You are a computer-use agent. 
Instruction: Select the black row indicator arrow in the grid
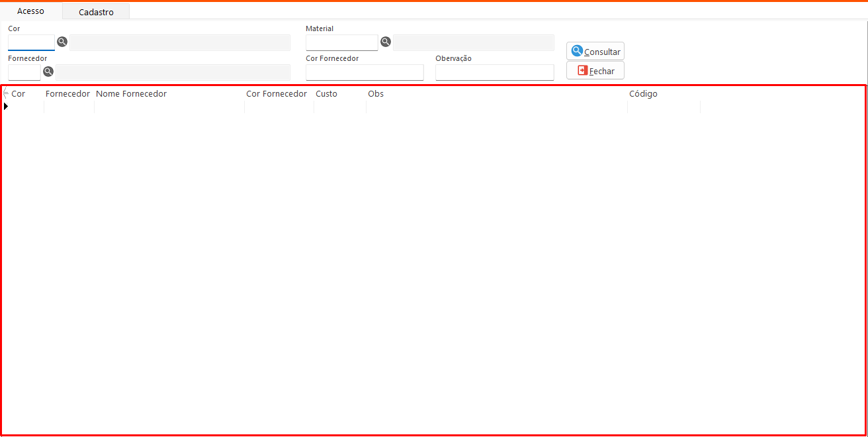point(6,107)
